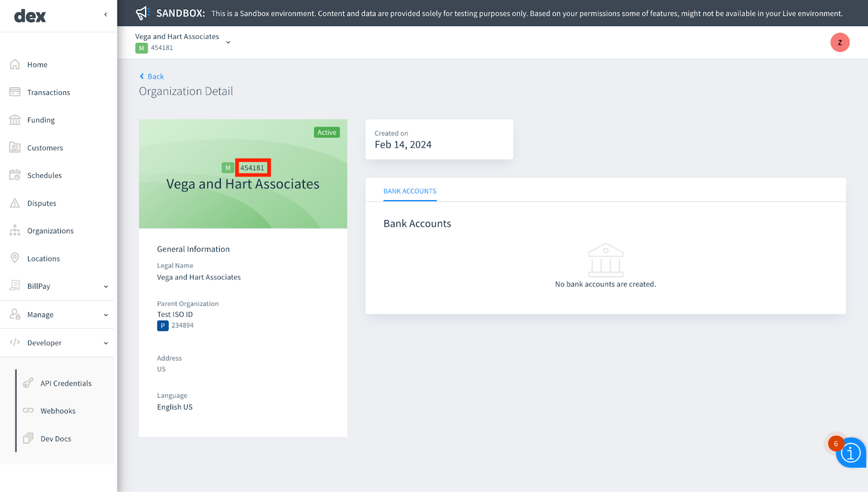Click the Locations pin icon

tap(15, 258)
